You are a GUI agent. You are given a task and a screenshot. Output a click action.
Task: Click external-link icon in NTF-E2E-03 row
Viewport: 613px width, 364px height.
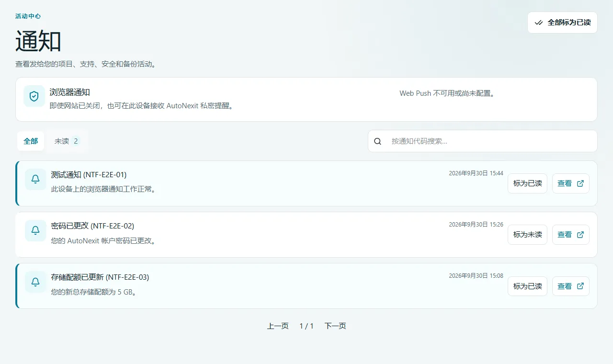click(580, 286)
